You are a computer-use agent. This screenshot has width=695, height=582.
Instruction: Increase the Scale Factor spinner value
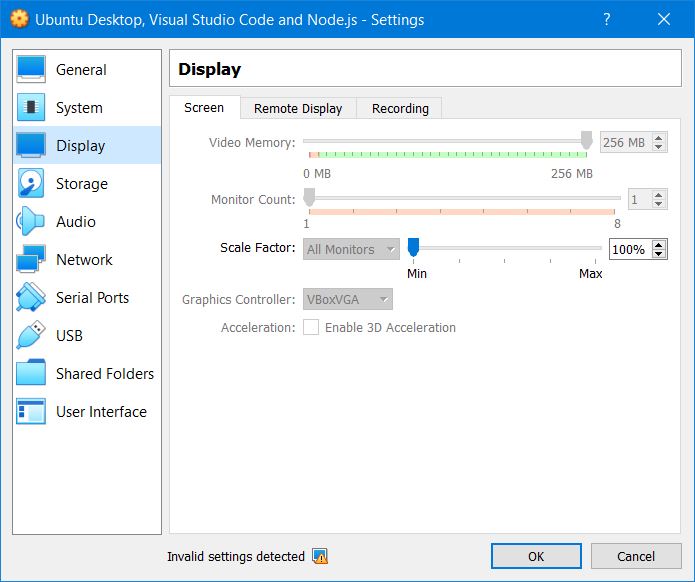coord(659,245)
